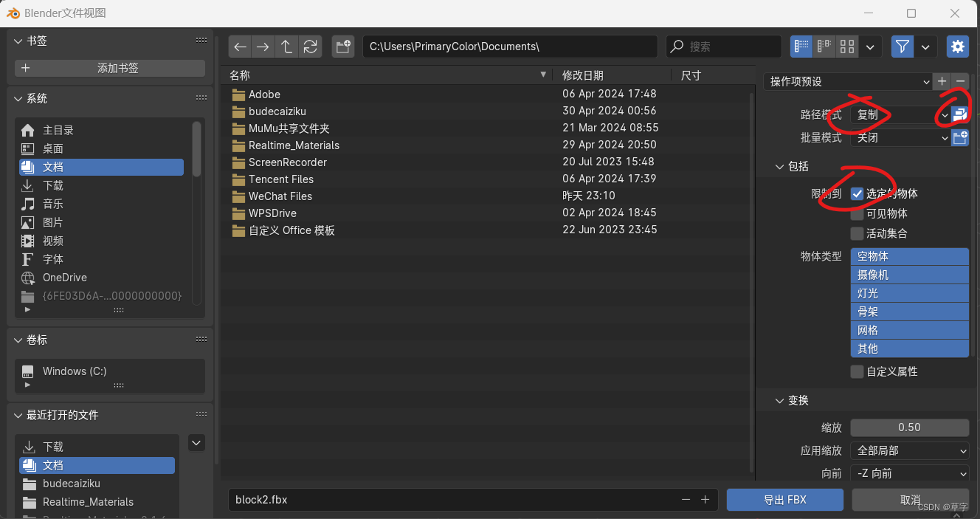Switch to horizontal list display mode
Screen dimensions: 980x519
(x=824, y=47)
